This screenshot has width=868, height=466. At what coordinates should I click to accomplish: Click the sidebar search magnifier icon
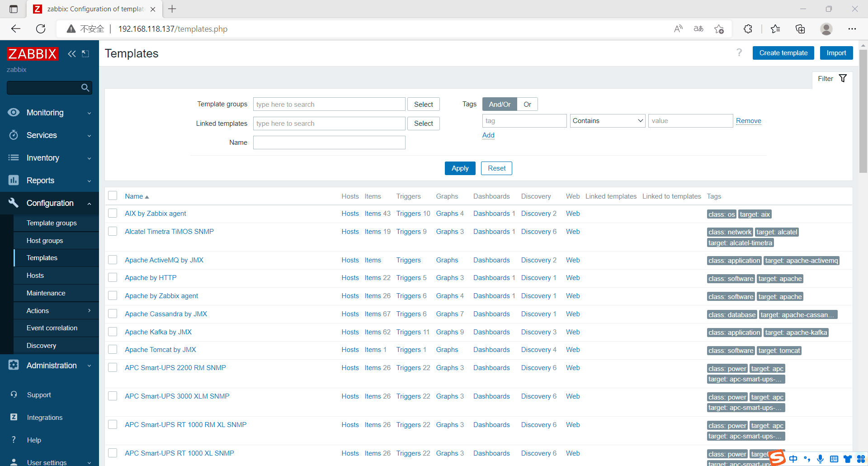pyautogui.click(x=85, y=88)
